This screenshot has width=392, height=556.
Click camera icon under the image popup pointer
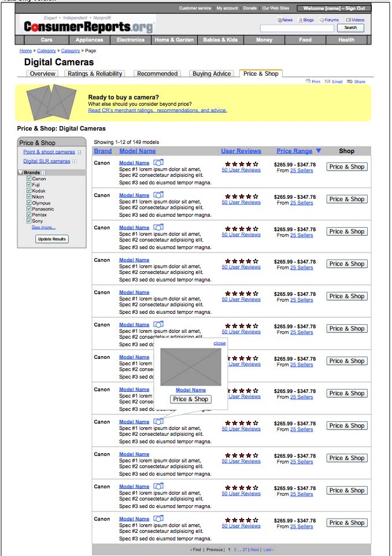pyautogui.click(x=158, y=421)
